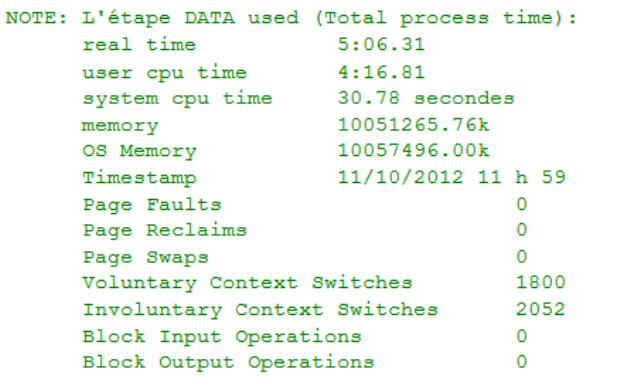Screen dimensions: 619x389
Task: Click the Page Reclaims label
Action: [165, 231]
